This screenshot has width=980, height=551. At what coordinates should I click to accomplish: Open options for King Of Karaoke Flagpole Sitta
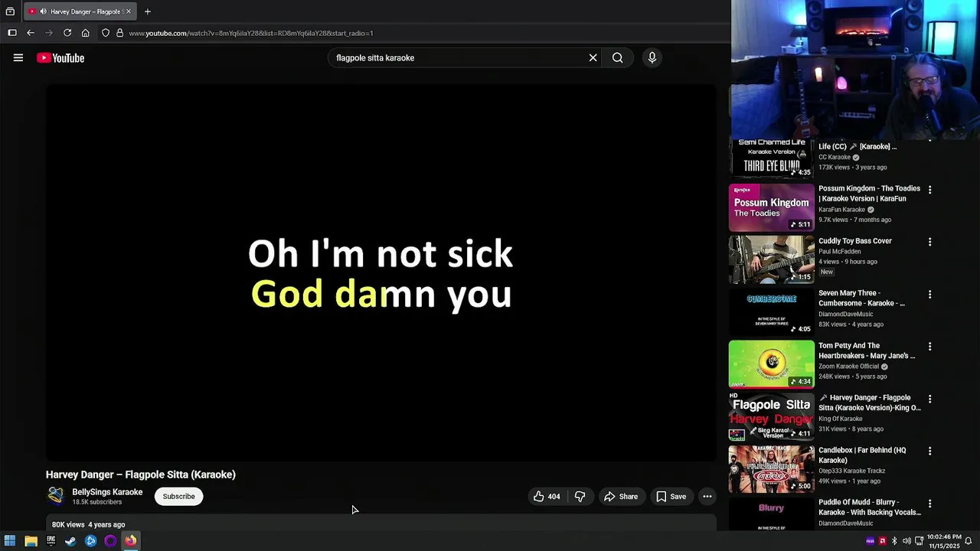pyautogui.click(x=929, y=399)
